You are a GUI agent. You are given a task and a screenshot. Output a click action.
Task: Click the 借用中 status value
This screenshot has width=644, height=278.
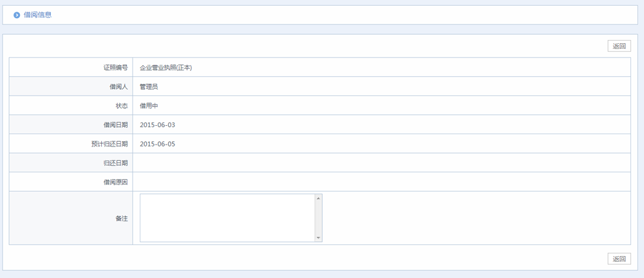[x=149, y=106]
